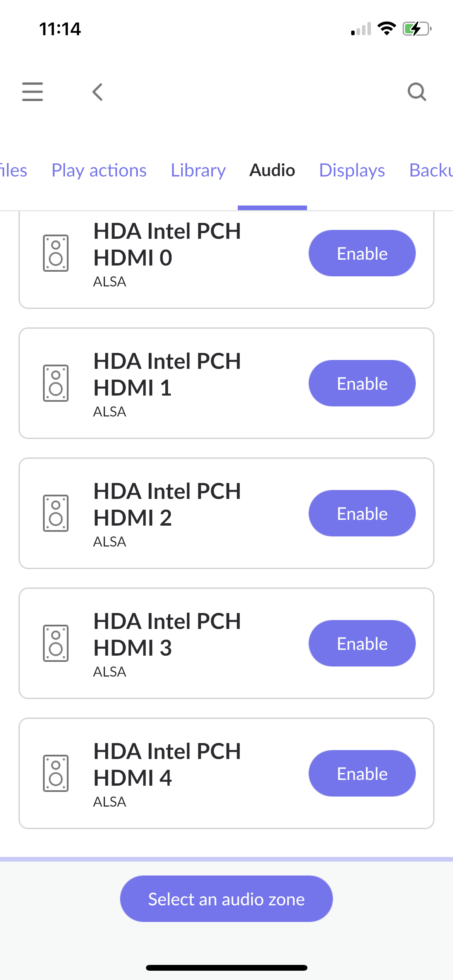Open the Displays tab
453x980 pixels.
pyautogui.click(x=352, y=170)
